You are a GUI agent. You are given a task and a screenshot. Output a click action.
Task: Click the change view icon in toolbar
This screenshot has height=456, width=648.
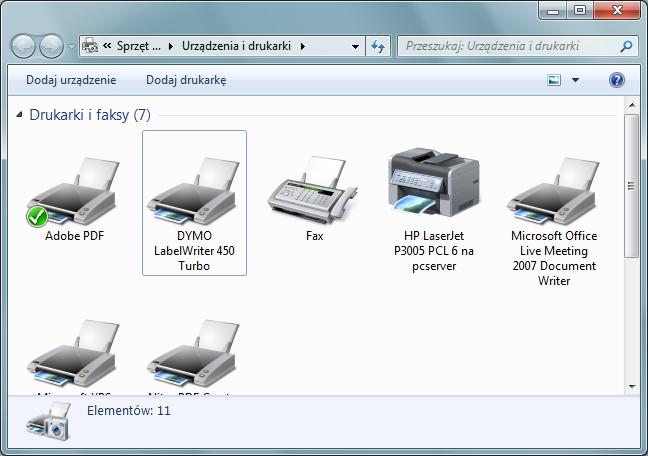[x=554, y=80]
